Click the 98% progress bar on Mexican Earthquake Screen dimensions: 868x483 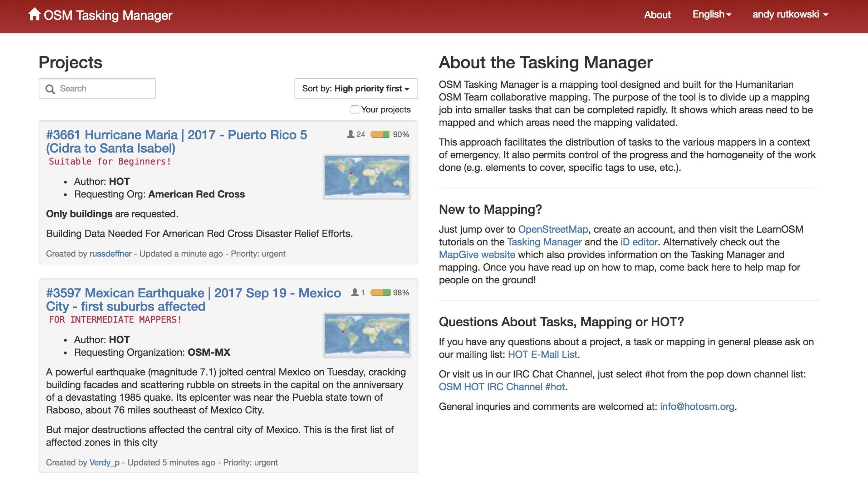(380, 292)
